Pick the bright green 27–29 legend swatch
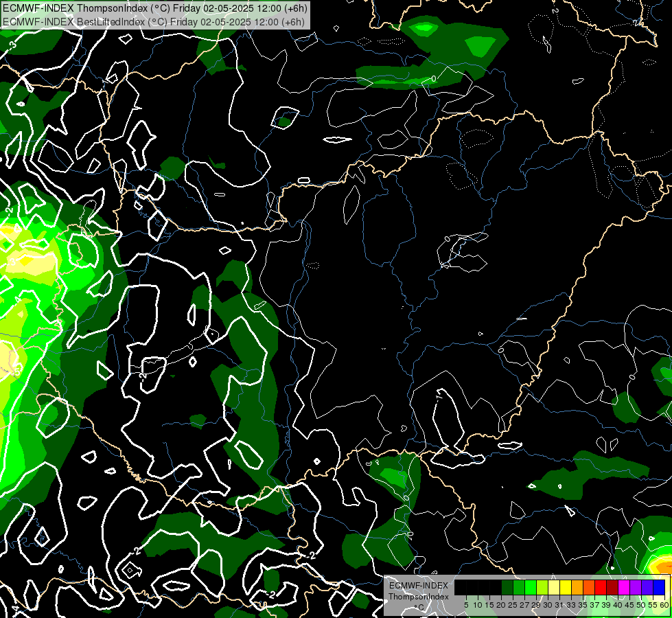 (x=531, y=587)
